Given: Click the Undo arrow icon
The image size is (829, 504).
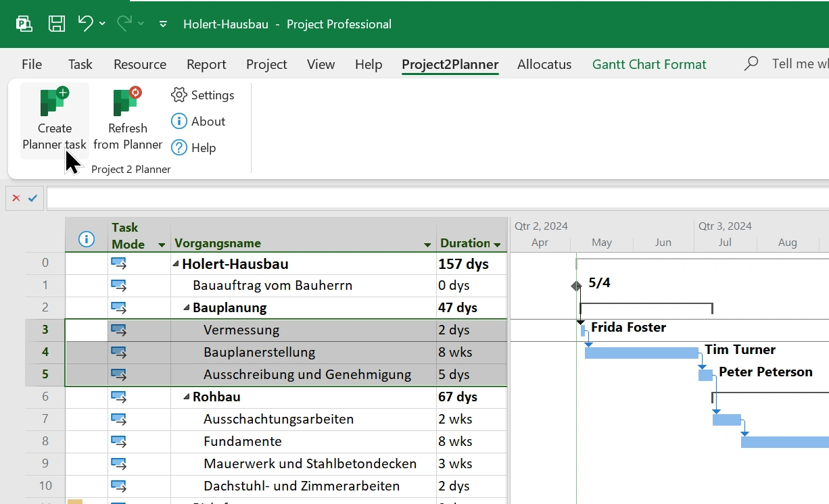Looking at the screenshot, I should (x=85, y=24).
